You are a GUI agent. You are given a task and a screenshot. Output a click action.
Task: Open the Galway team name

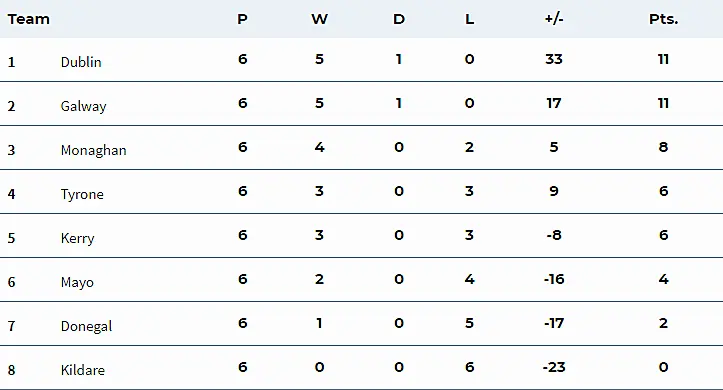[83, 106]
